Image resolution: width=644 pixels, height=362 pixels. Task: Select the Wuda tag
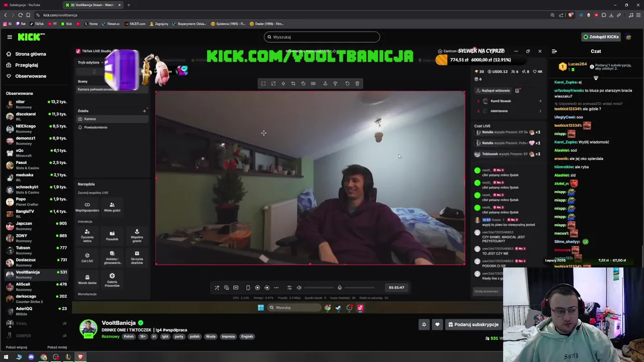tap(211, 336)
